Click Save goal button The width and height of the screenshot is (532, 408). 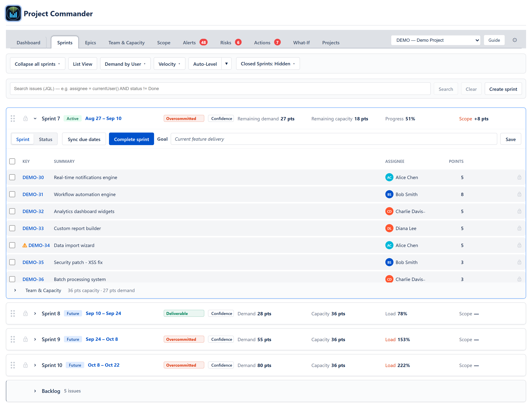(510, 139)
